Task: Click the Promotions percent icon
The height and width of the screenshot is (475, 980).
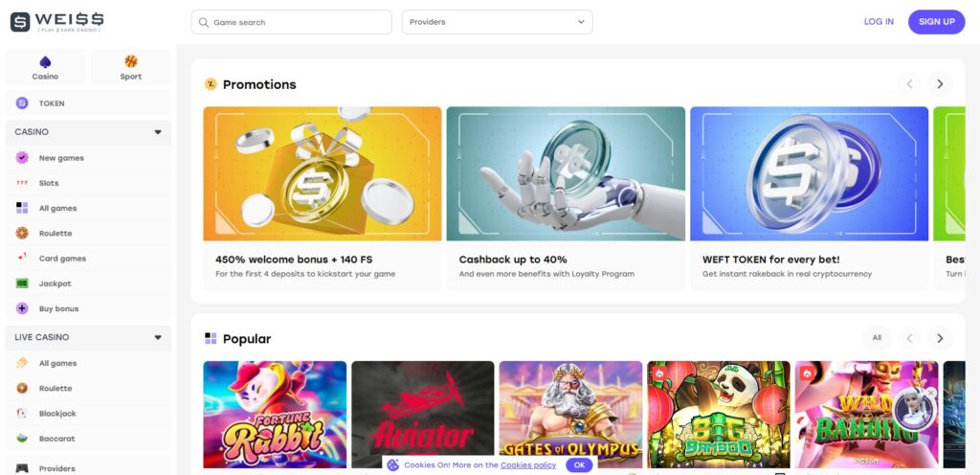Action: click(x=211, y=83)
